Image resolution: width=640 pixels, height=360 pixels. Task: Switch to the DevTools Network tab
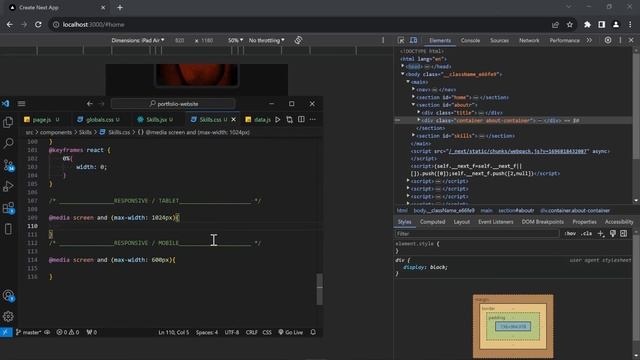click(x=529, y=40)
